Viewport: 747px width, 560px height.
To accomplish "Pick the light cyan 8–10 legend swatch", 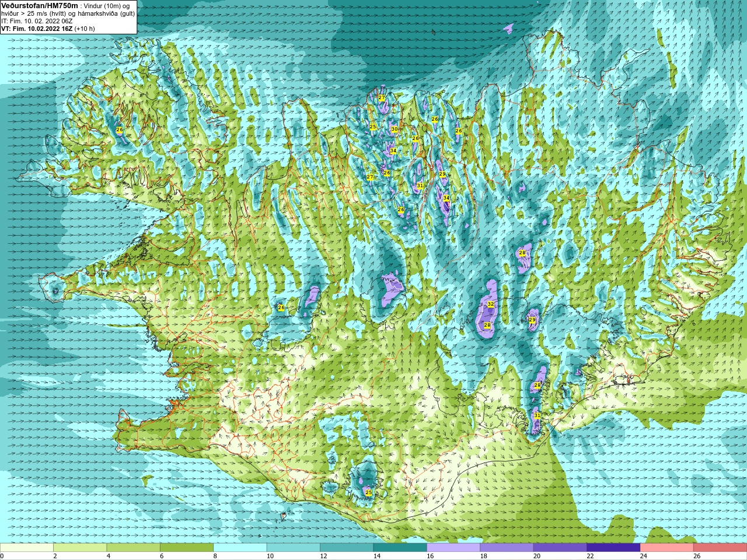I will point(240,548).
